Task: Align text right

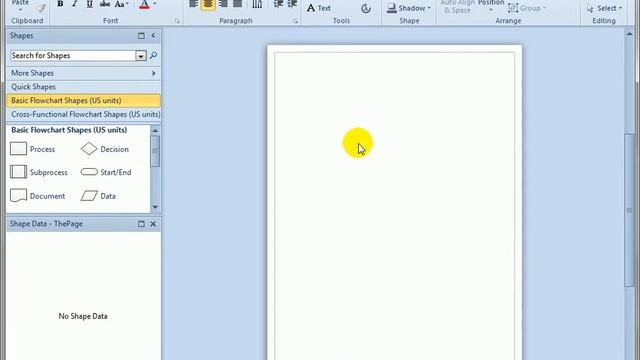Action: [x=223, y=4]
